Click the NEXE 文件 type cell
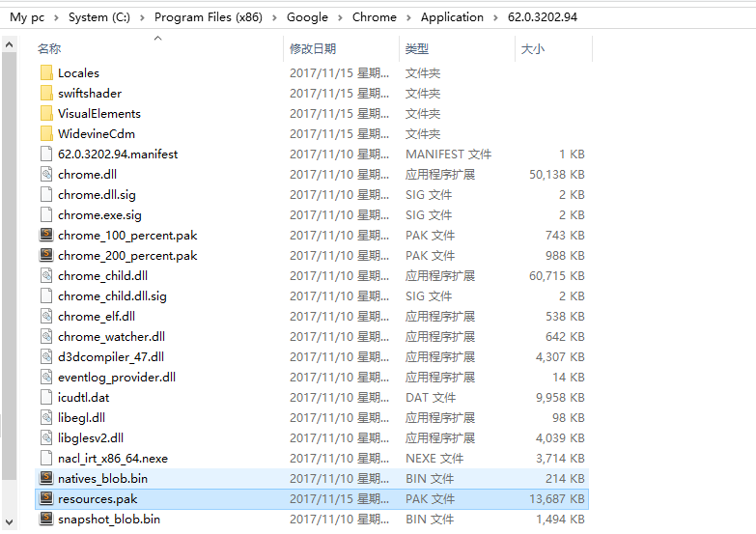The width and height of the screenshot is (756, 534). (434, 458)
